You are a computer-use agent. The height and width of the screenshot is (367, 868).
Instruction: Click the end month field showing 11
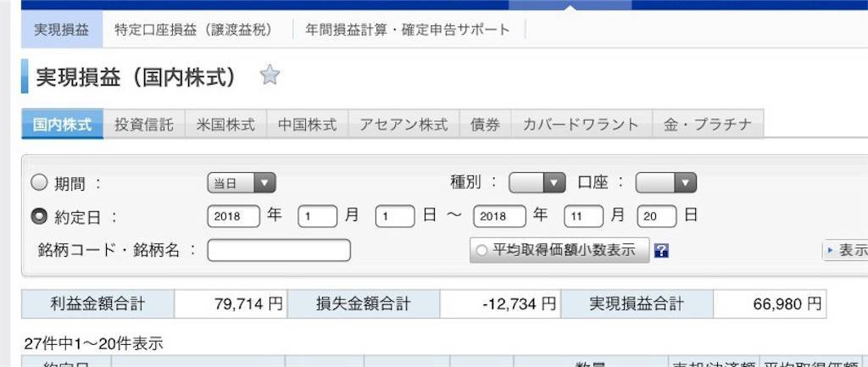tap(583, 216)
